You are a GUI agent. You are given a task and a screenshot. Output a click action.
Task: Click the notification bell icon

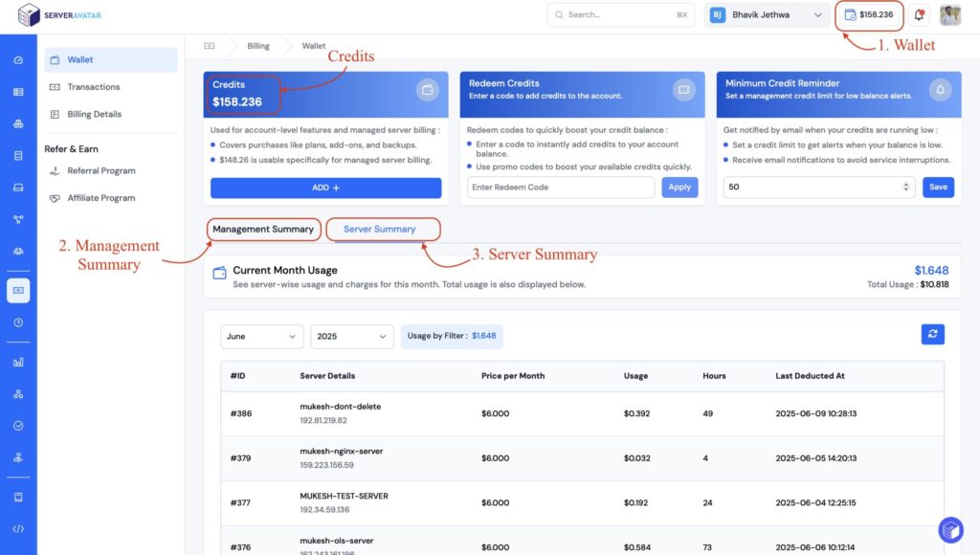[919, 15]
